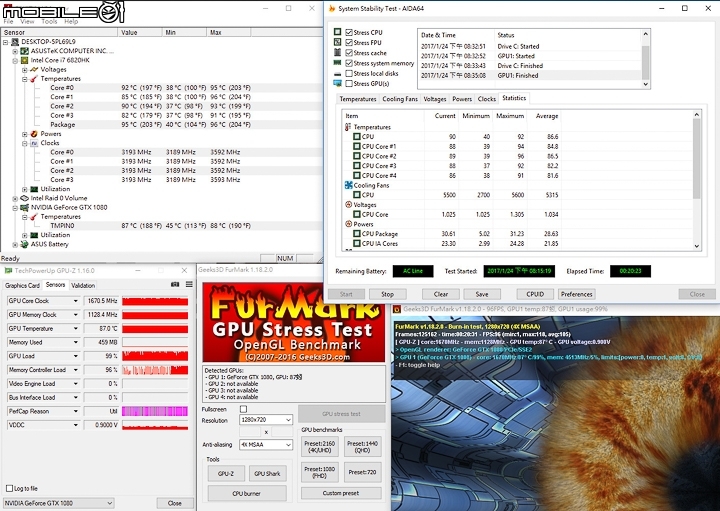Switch to the AIDA64 Clocks tab

click(x=486, y=99)
